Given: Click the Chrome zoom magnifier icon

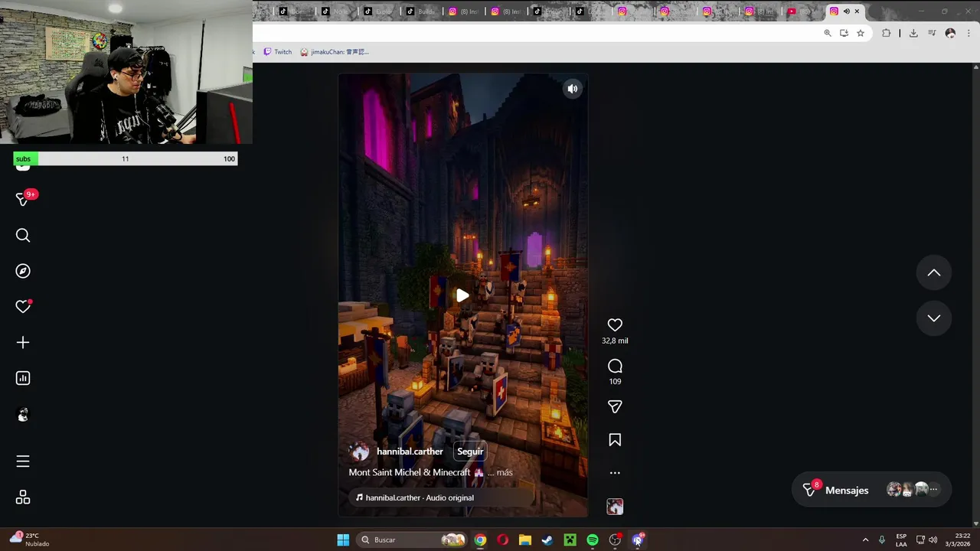Looking at the screenshot, I should (x=828, y=33).
